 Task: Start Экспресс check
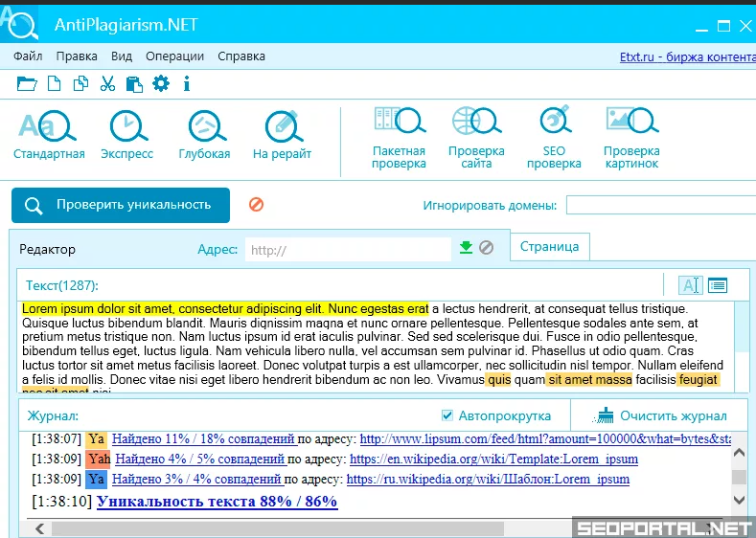(126, 135)
